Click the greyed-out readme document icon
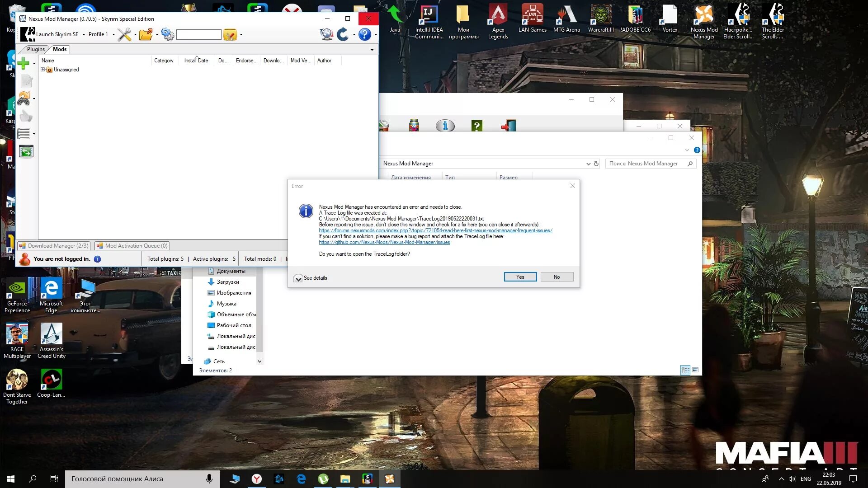868x488 pixels. pos(26,81)
